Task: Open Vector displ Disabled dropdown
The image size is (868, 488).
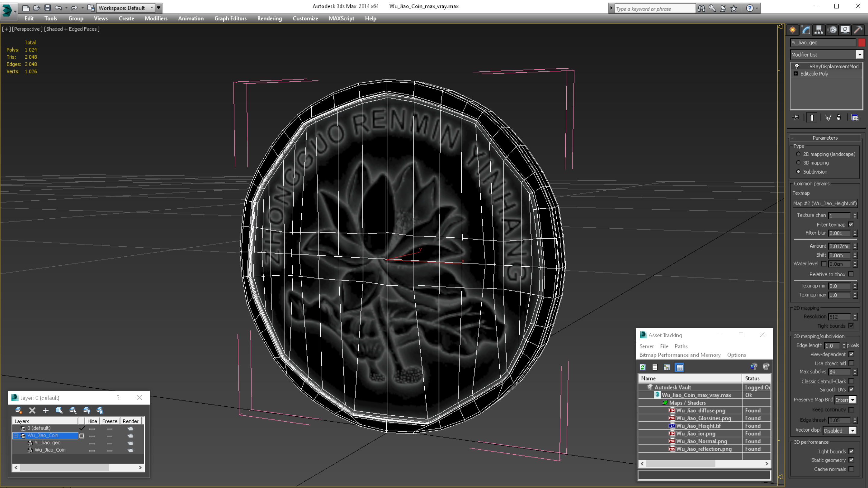Action: click(x=853, y=430)
